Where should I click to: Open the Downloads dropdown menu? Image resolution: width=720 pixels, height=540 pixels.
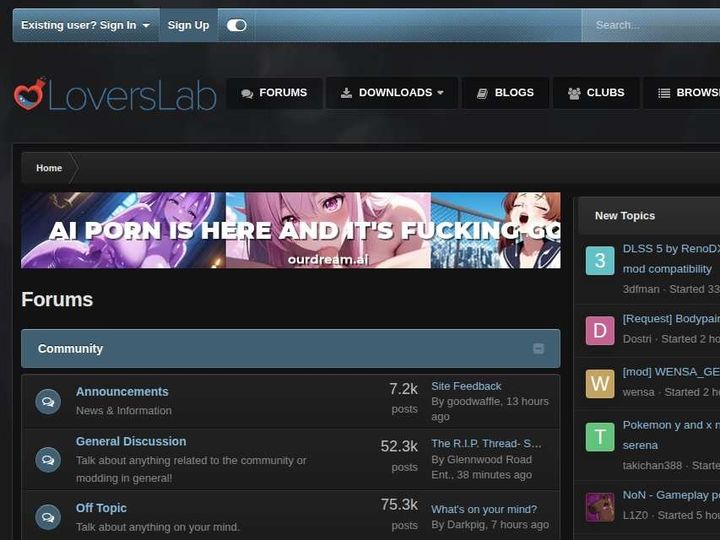392,93
